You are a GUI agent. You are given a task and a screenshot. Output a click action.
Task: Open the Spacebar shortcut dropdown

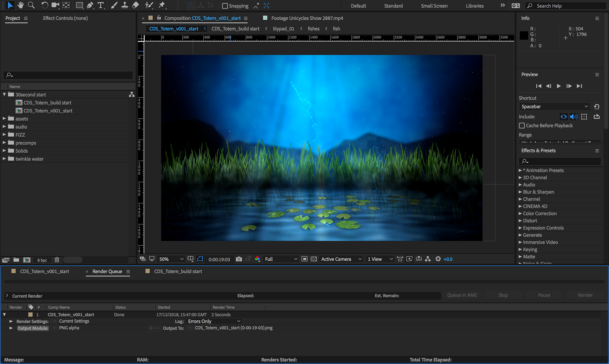click(x=555, y=107)
